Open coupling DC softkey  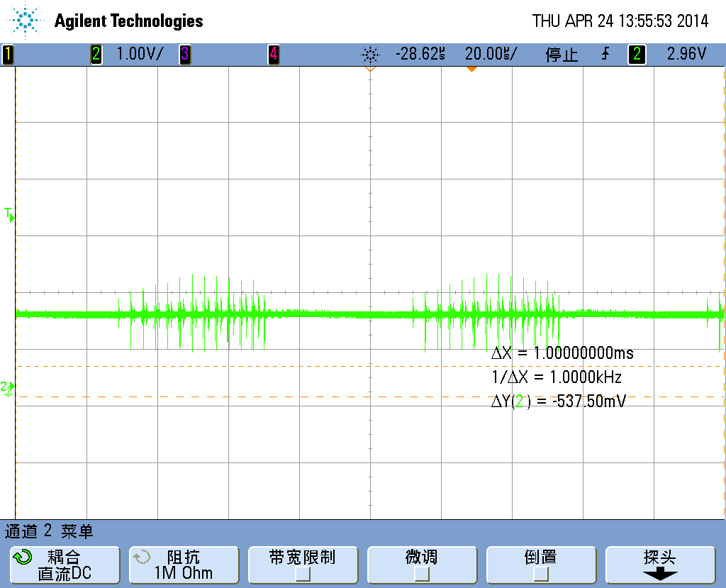(65, 565)
